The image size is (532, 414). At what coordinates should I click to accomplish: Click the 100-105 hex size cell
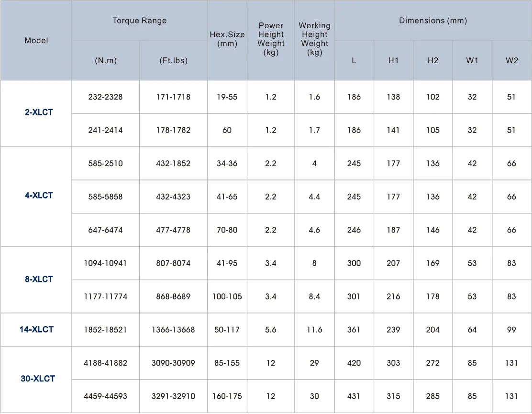227,296
